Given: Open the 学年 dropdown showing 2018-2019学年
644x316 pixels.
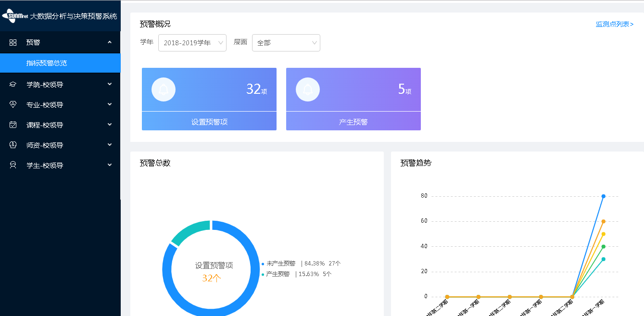Looking at the screenshot, I should (192, 43).
